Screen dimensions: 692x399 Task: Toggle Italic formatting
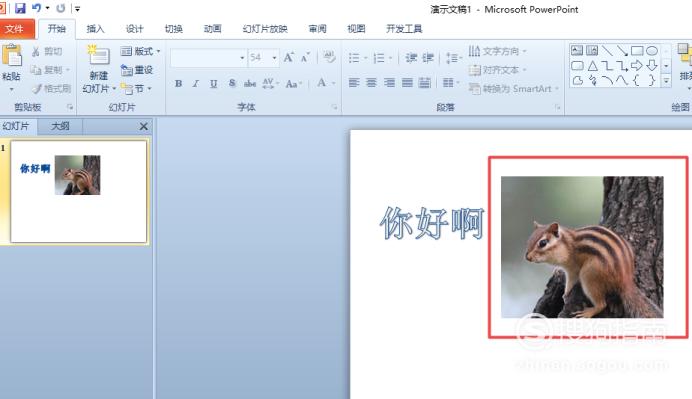tap(196, 83)
